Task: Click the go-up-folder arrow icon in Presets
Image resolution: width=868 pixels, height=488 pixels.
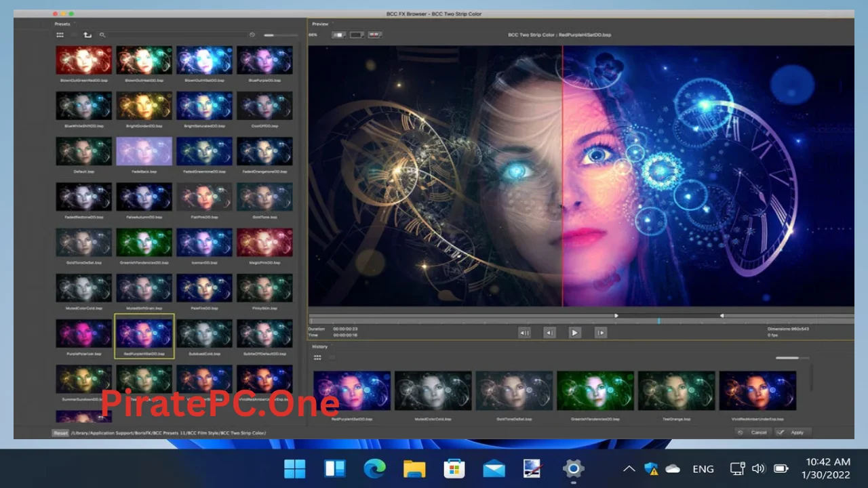Action: [87, 35]
